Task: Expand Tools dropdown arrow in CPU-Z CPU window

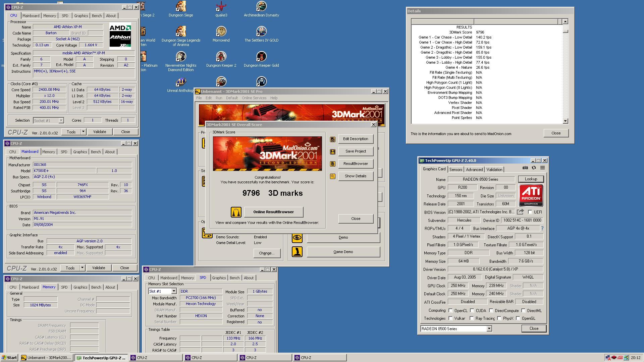Action: tap(83, 132)
